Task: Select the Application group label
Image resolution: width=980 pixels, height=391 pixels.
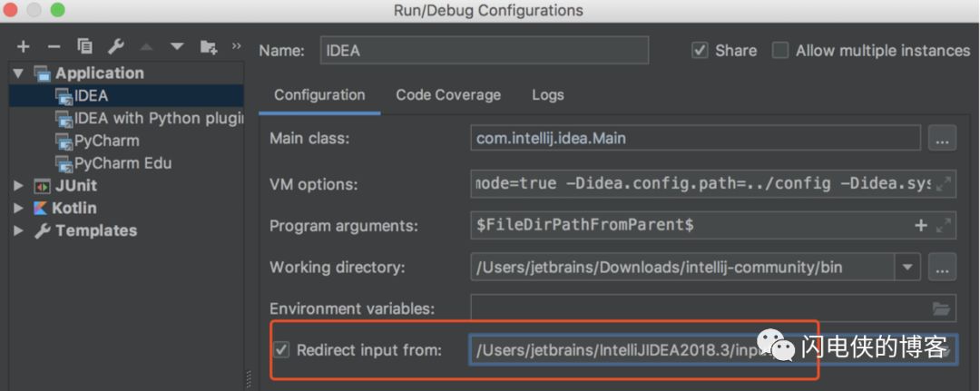Action: coord(100,73)
